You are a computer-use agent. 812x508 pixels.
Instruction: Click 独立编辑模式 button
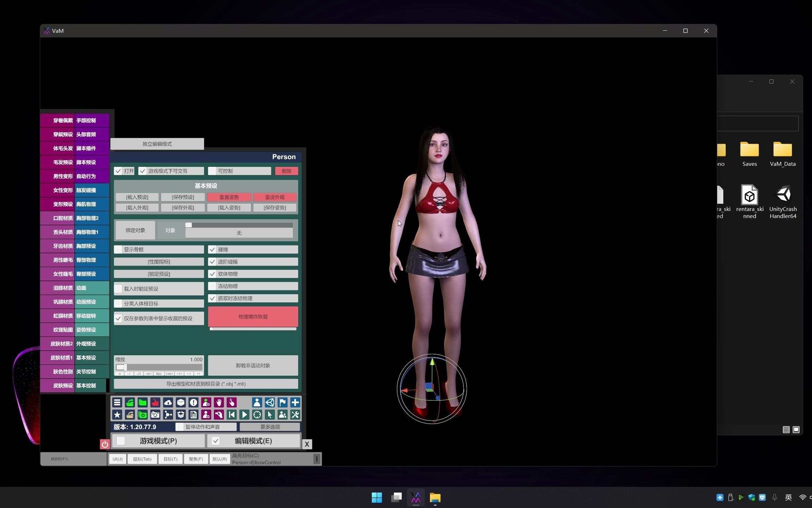tap(157, 144)
